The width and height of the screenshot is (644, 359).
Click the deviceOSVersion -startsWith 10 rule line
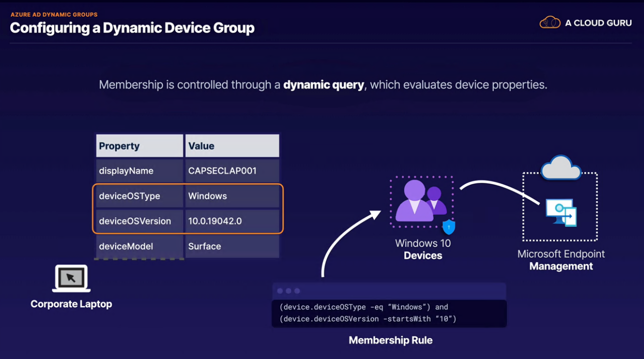pyautogui.click(x=368, y=319)
